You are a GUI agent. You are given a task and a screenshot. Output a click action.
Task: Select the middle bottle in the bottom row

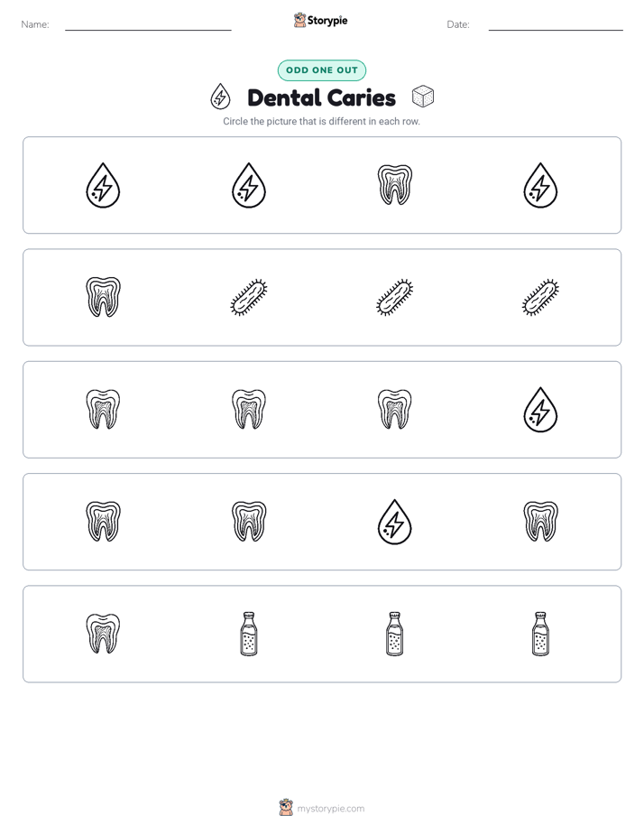pyautogui.click(x=394, y=634)
